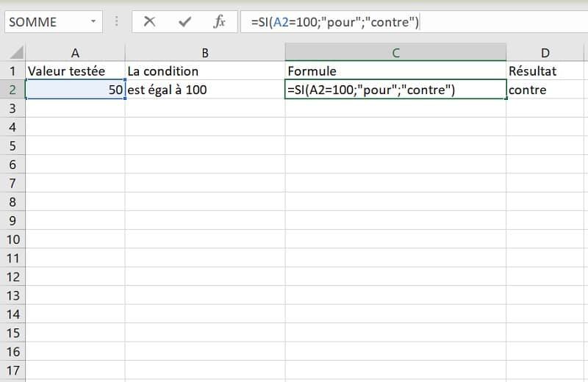Click the three-dot formula bar handle

point(117,22)
